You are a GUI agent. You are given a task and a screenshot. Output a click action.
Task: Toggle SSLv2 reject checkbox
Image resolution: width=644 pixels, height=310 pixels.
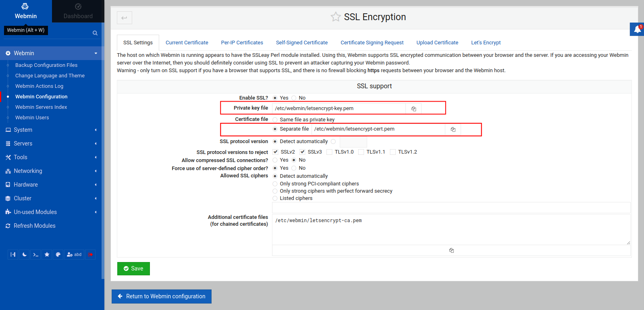tap(275, 152)
